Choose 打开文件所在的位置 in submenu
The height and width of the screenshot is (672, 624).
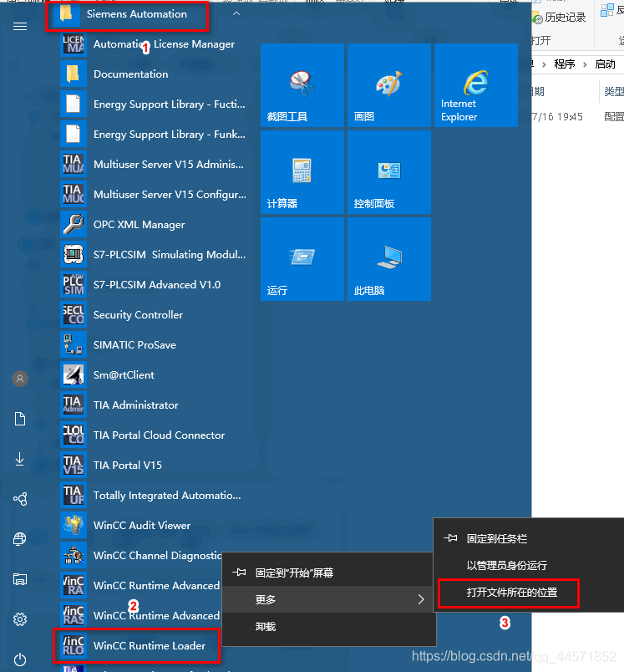[529, 593]
